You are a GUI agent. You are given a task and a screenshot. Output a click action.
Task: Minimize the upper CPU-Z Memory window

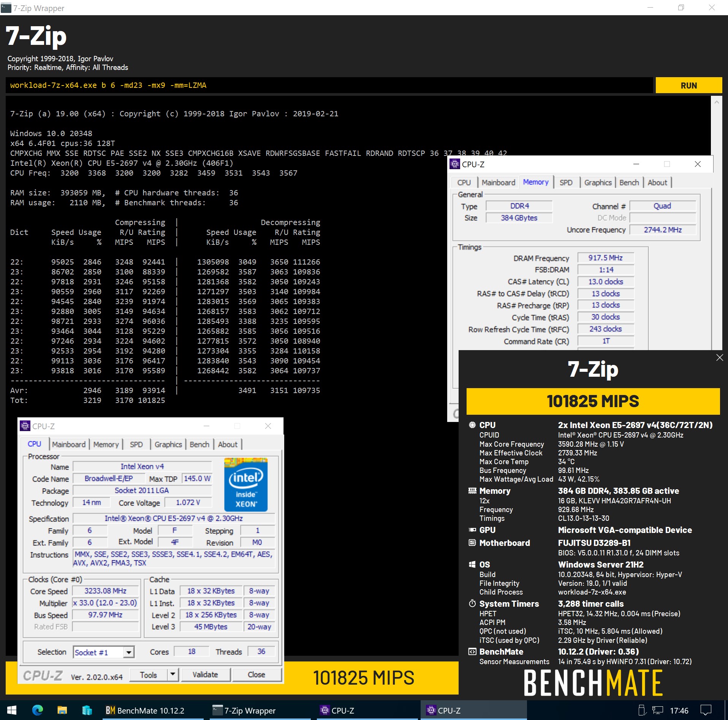click(x=636, y=164)
